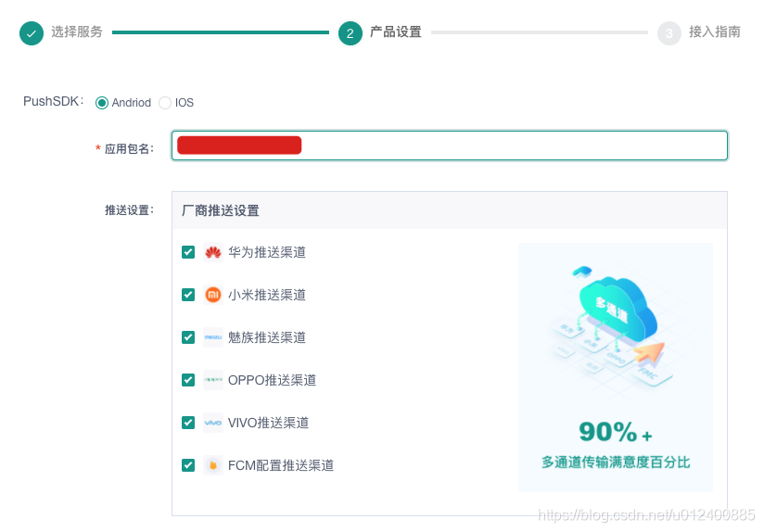Disable FCM配置推送渠道 checkbox
This screenshot has width=764, height=532.
coord(188,465)
